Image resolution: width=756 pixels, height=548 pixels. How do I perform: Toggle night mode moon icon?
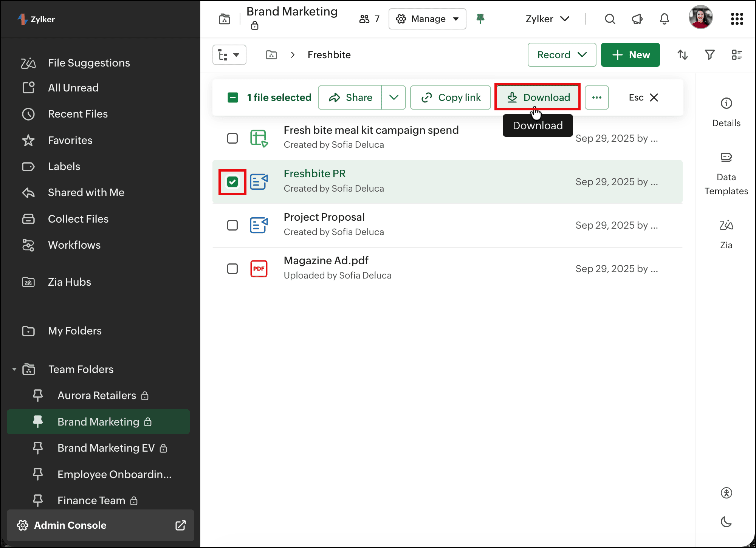pyautogui.click(x=726, y=522)
